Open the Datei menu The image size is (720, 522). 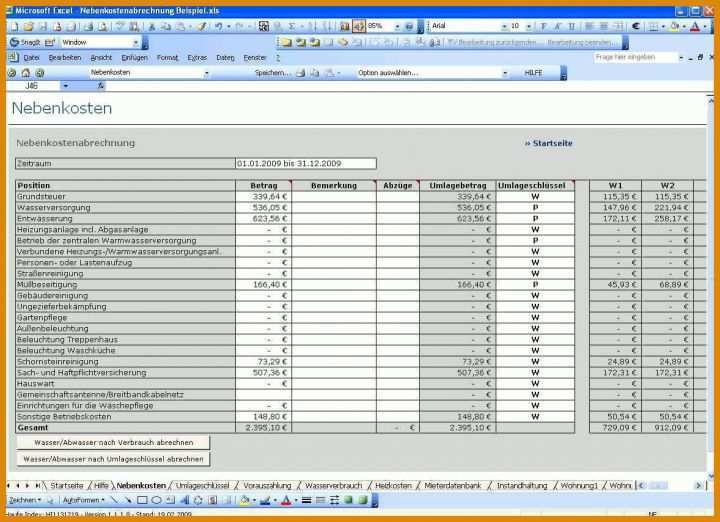tap(31, 58)
